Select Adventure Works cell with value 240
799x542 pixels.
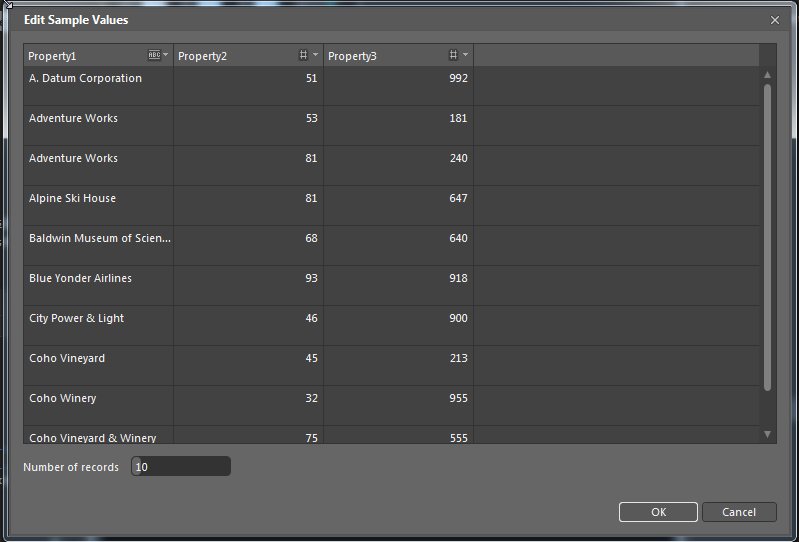click(98, 166)
